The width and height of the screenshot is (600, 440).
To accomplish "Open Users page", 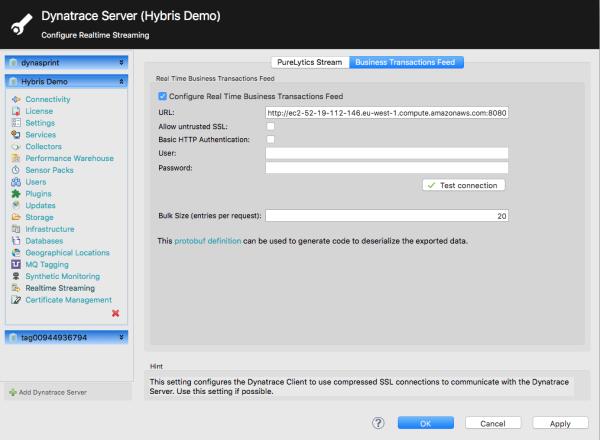I will (x=36, y=182).
